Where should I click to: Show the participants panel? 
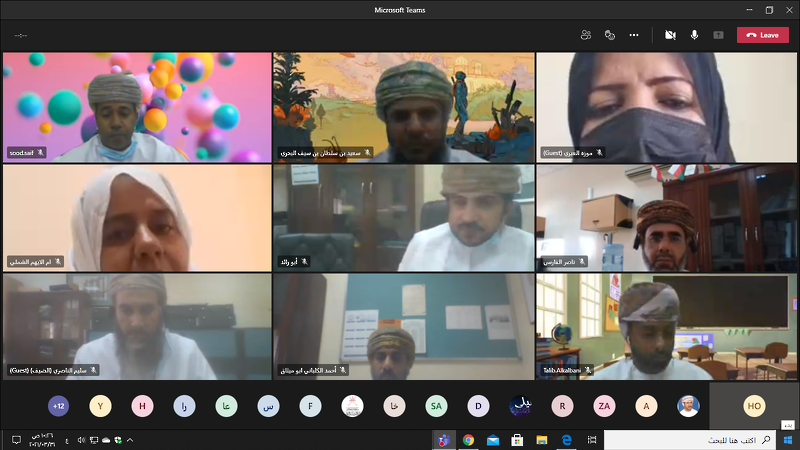[x=585, y=35]
